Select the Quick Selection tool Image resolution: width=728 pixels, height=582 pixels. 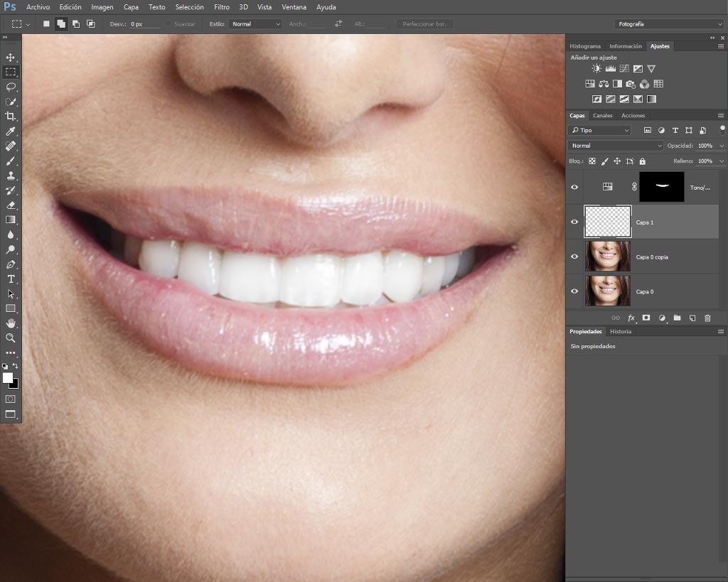tap(10, 102)
